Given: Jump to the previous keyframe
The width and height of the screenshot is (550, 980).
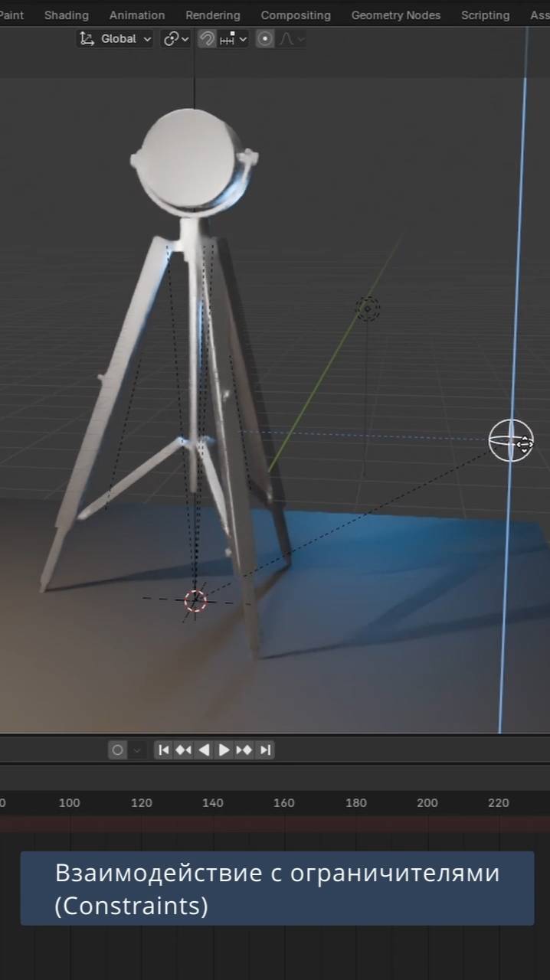Looking at the screenshot, I should click(183, 750).
